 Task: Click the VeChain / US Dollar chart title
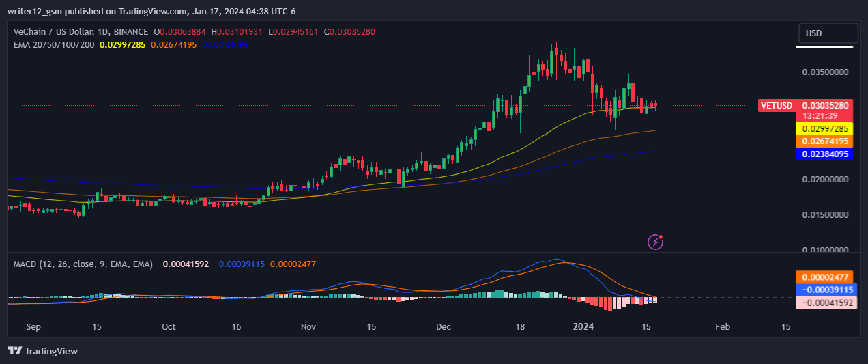pos(81,32)
